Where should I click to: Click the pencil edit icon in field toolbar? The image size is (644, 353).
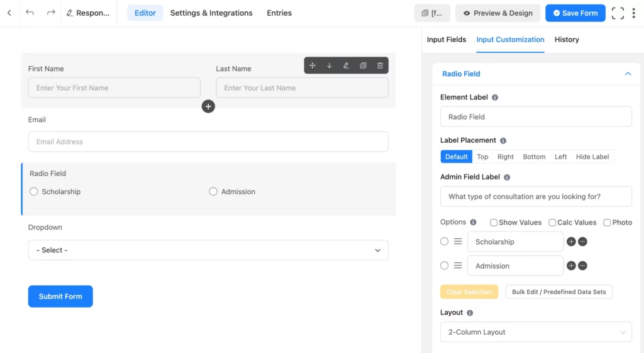coord(346,65)
